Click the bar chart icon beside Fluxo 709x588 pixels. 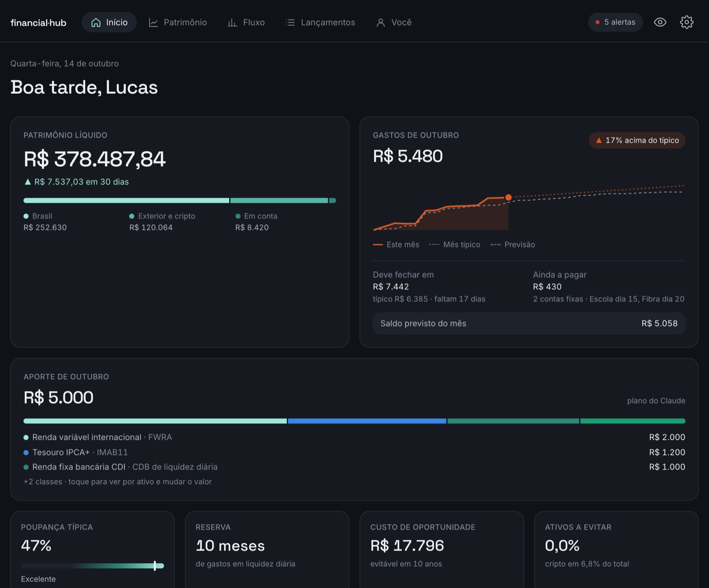click(x=232, y=23)
